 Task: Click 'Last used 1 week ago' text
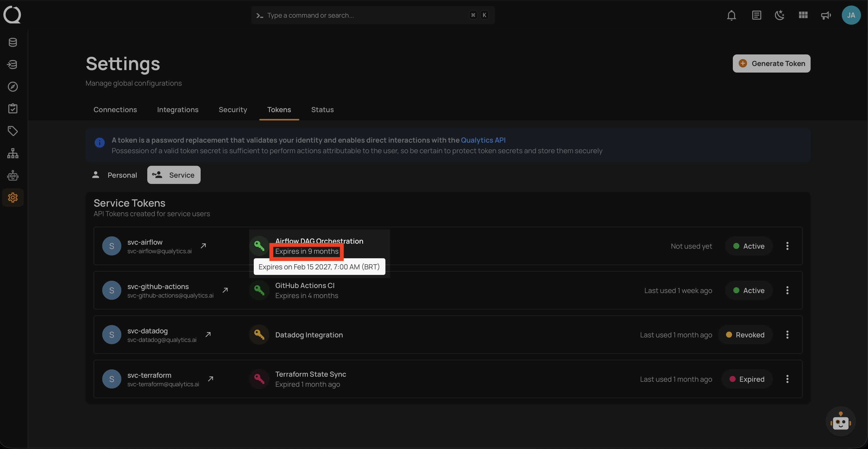click(x=678, y=291)
